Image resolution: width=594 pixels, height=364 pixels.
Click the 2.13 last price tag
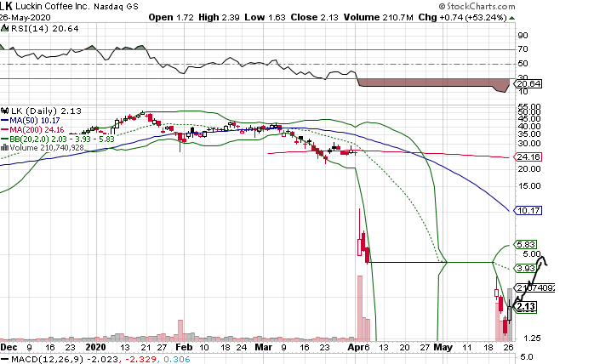point(526,307)
